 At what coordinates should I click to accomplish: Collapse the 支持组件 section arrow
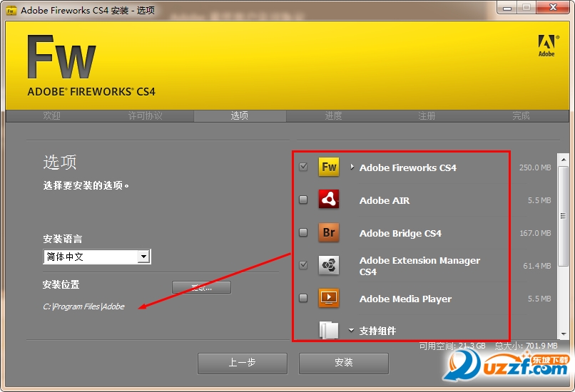(351, 331)
